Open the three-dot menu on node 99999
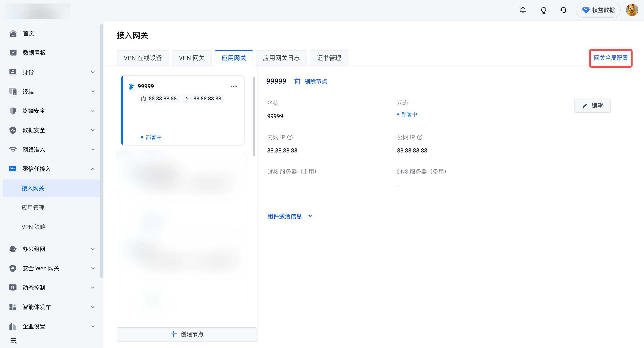The height and width of the screenshot is (348, 644). pos(234,86)
